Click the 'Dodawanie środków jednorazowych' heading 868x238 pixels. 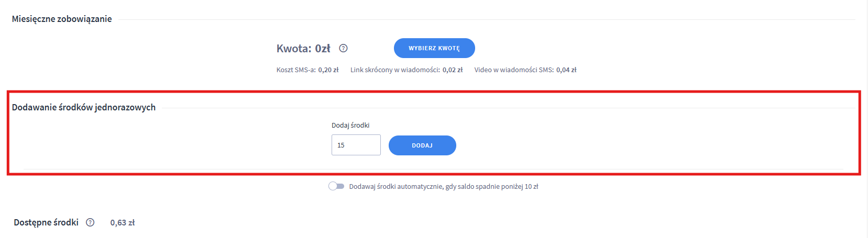84,107
